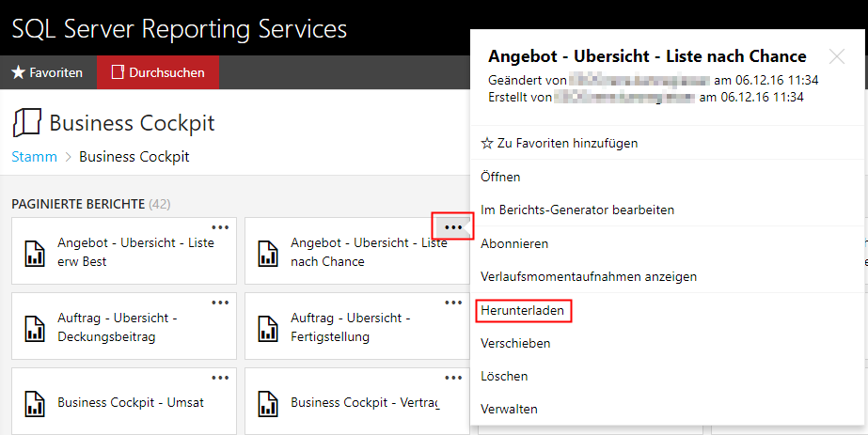The width and height of the screenshot is (868, 435).
Task: Click report icon for Auftrag Fertigstellung
Action: [268, 328]
